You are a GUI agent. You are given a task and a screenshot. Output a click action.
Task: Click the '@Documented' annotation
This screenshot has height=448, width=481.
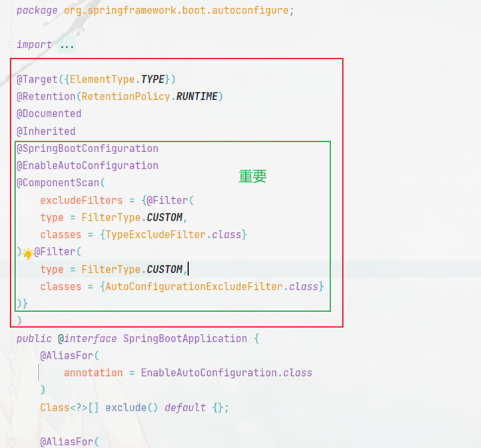(49, 114)
